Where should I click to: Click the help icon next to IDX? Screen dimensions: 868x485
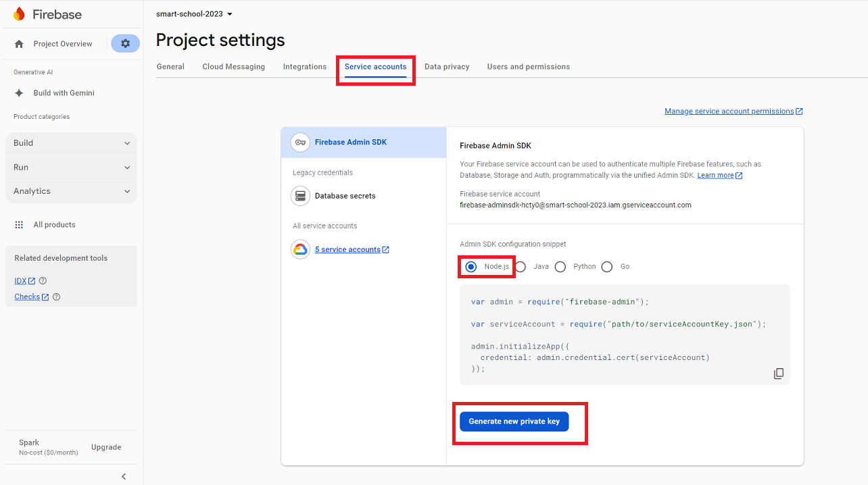pyautogui.click(x=43, y=281)
